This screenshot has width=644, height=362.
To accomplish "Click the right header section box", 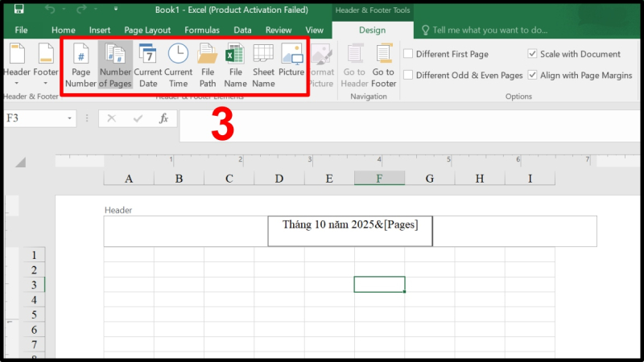I will click(514, 231).
